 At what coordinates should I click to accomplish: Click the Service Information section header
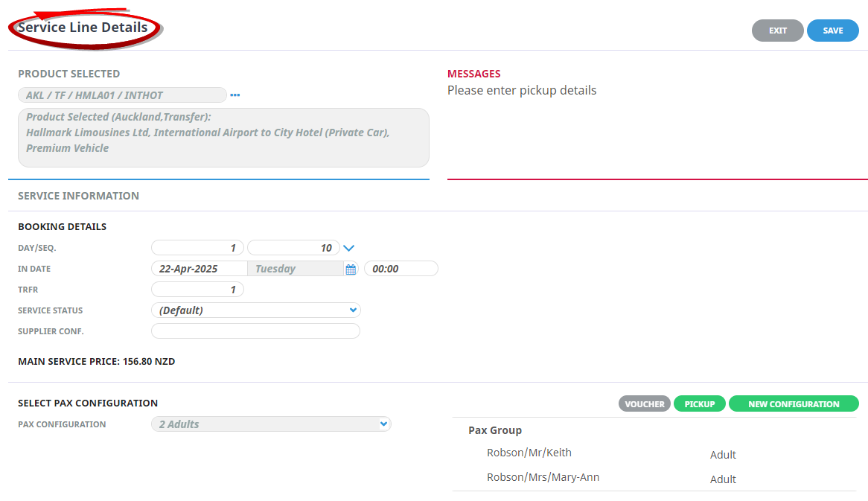tap(78, 196)
